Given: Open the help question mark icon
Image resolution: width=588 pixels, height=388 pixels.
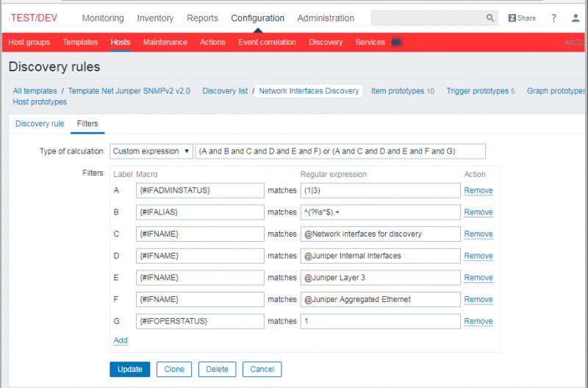Looking at the screenshot, I should [553, 18].
